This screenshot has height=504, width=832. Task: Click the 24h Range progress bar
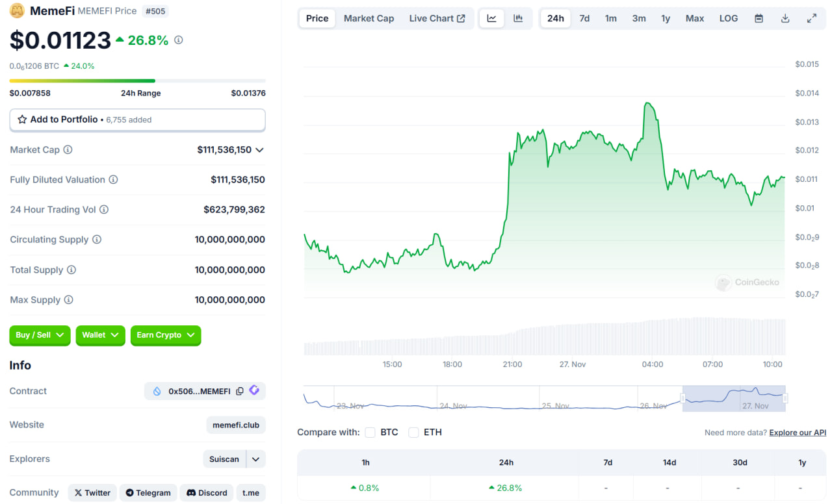pos(137,81)
